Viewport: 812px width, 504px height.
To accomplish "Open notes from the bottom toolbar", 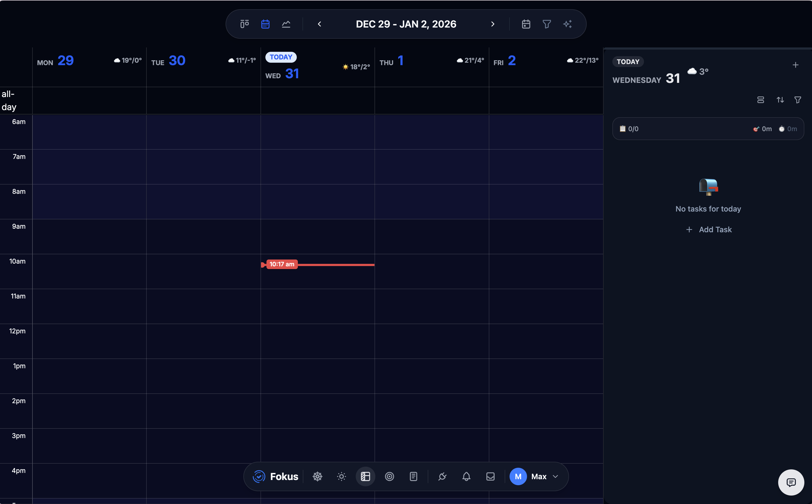I will [413, 476].
